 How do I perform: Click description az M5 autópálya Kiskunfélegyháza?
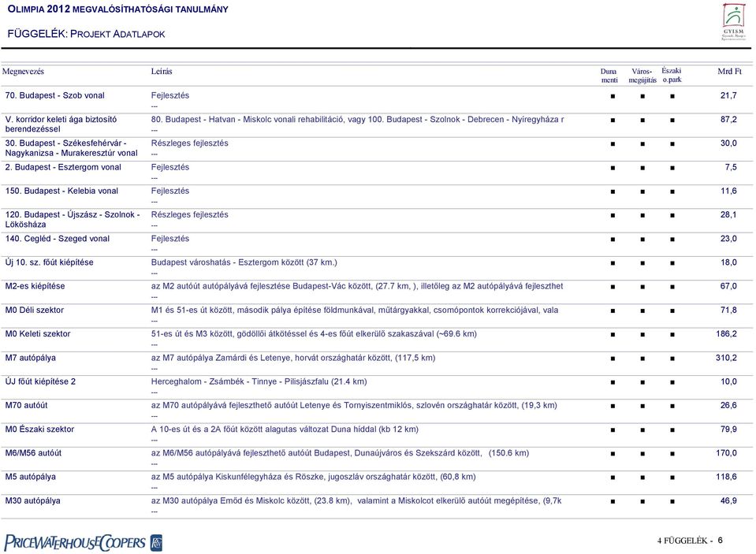pos(314,477)
